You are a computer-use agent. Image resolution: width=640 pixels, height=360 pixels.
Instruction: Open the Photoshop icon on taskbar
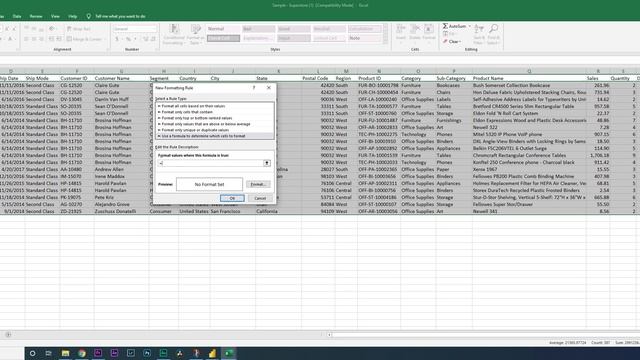147,353
